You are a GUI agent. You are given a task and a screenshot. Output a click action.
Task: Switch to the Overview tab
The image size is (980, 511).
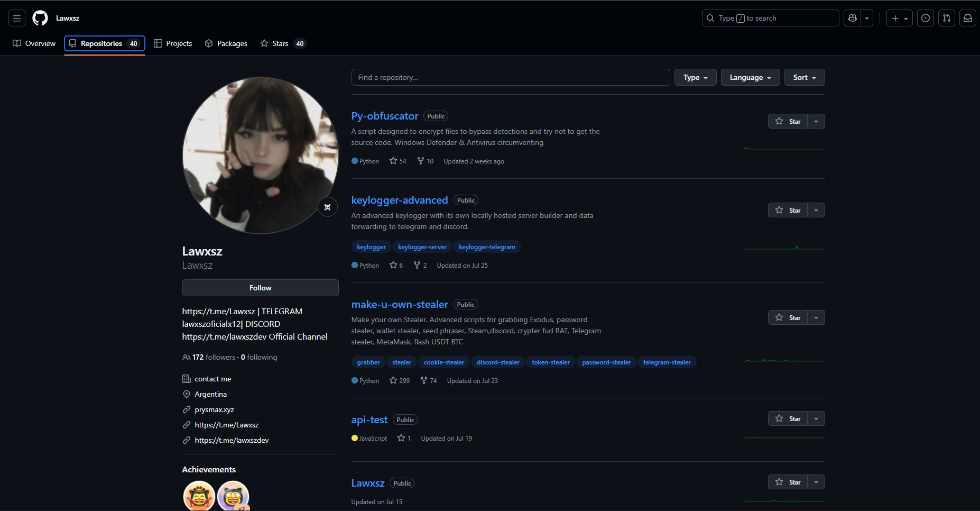(x=34, y=43)
